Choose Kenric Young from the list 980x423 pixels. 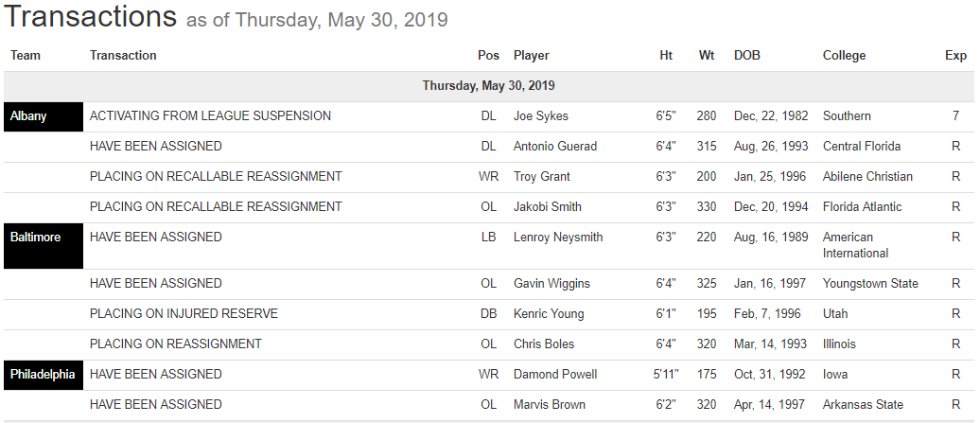[549, 314]
